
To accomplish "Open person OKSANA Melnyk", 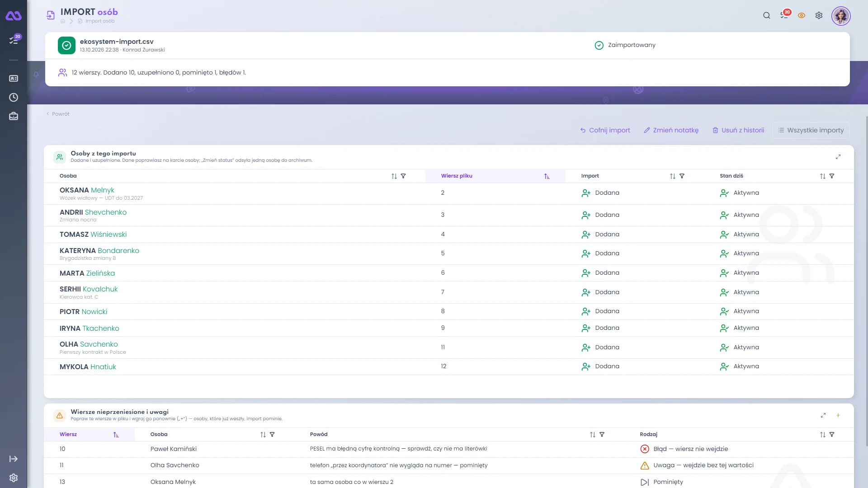I will (87, 190).
